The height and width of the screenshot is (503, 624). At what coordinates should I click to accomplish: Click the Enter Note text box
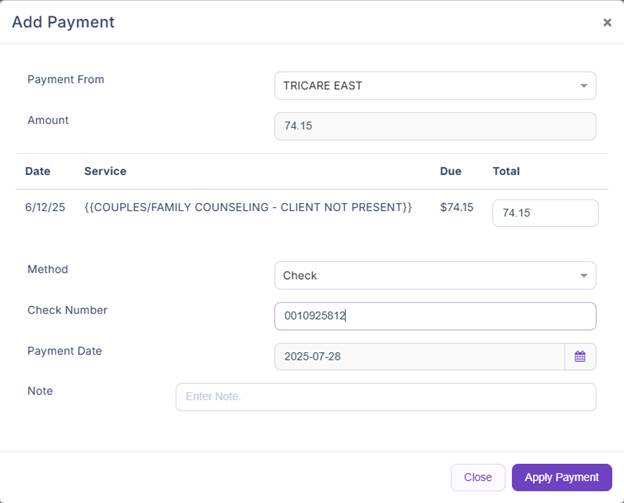(385, 397)
